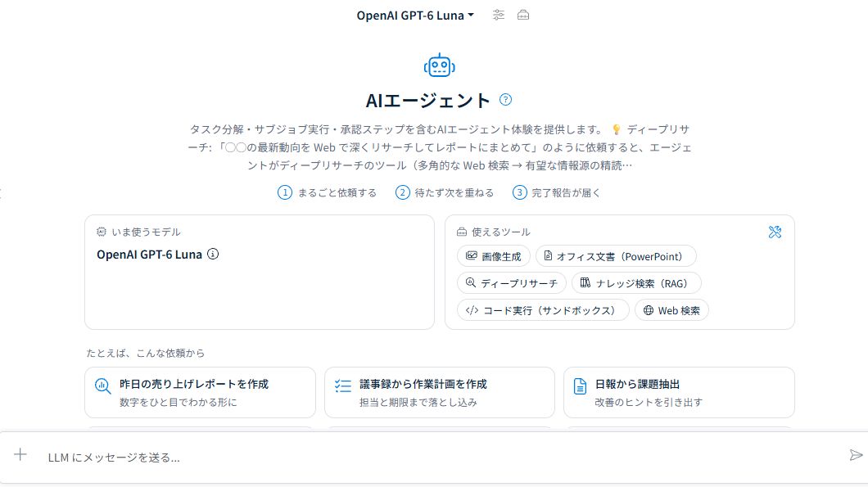
Task: Click the document icon on 日報 card
Action: point(580,386)
